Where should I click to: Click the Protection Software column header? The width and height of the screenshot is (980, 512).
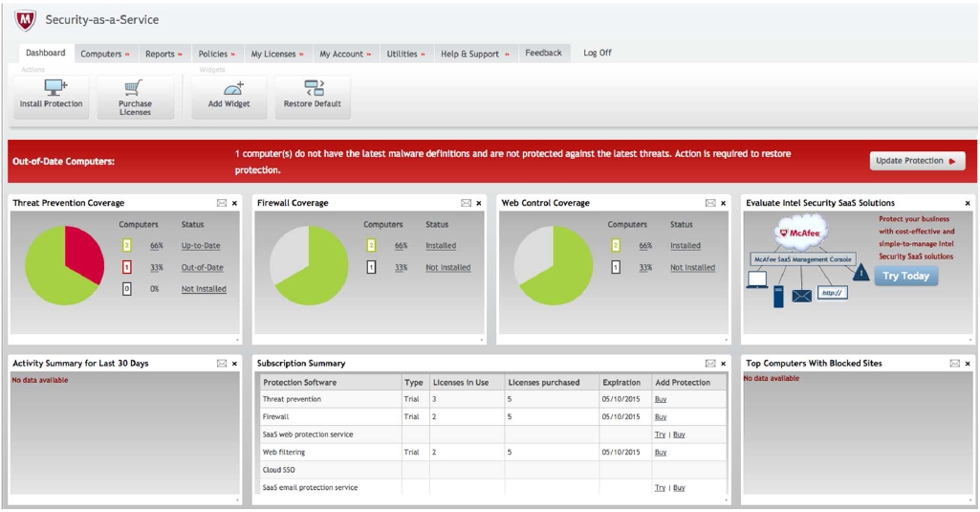331,383
